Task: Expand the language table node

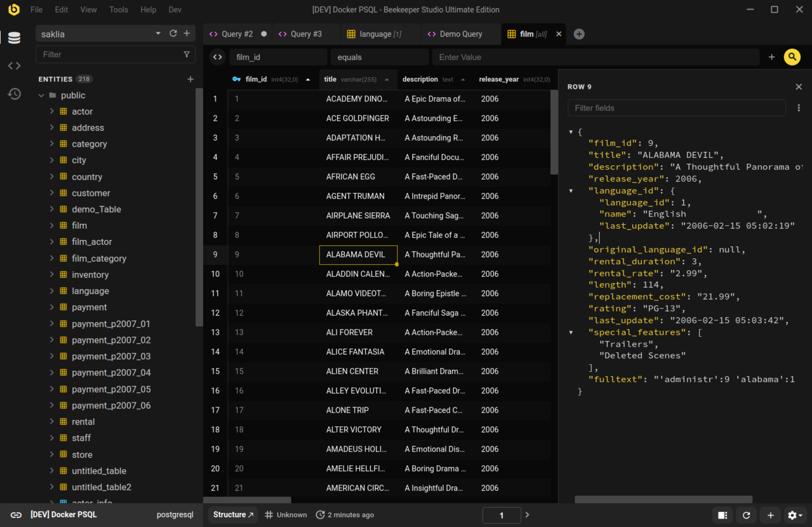Action: tap(52, 291)
